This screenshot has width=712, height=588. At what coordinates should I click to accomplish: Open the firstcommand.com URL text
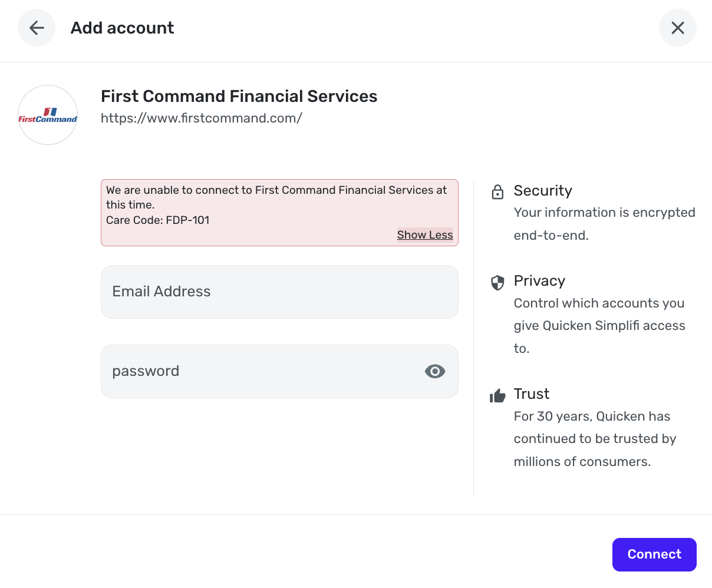[201, 118]
